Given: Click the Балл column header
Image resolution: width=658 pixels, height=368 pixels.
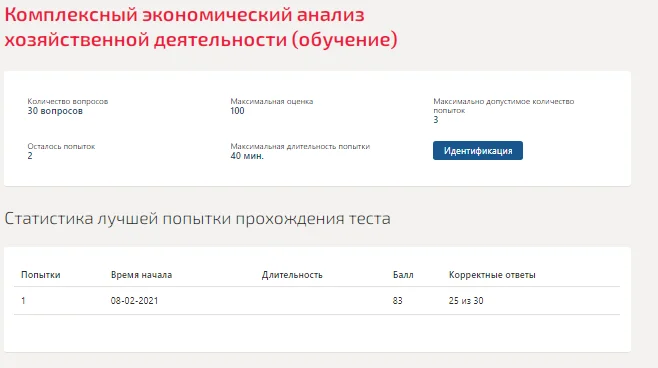Looking at the screenshot, I should tap(403, 275).
